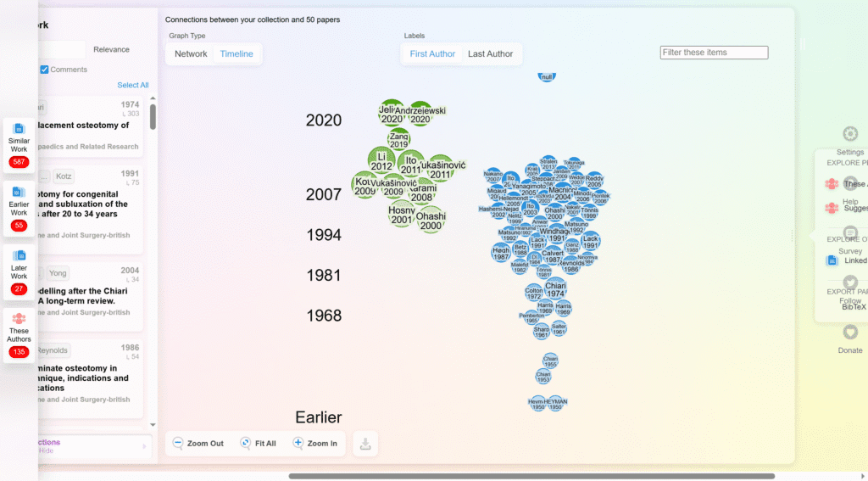Select the Timeline graph type

[x=236, y=54]
